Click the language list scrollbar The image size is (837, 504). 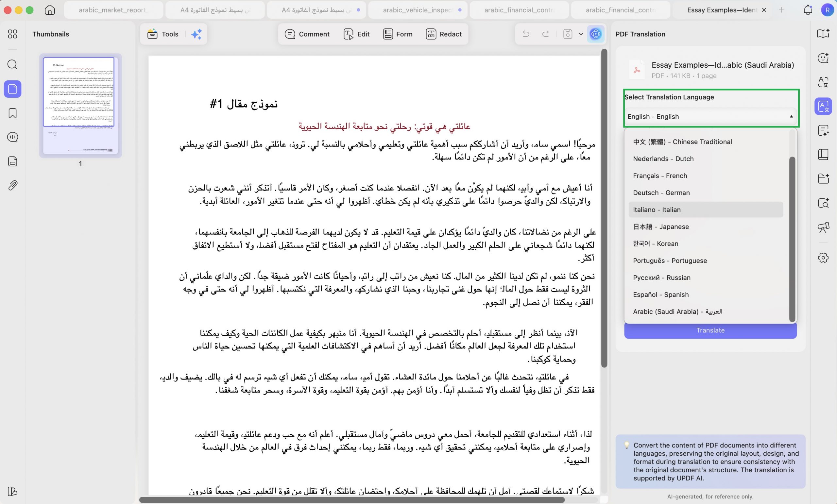[792, 240]
